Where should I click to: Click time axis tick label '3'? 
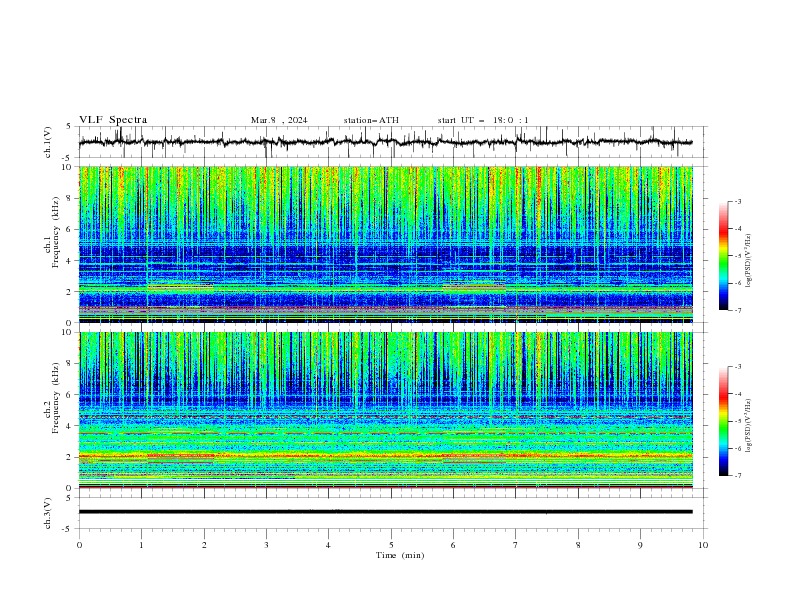click(266, 545)
